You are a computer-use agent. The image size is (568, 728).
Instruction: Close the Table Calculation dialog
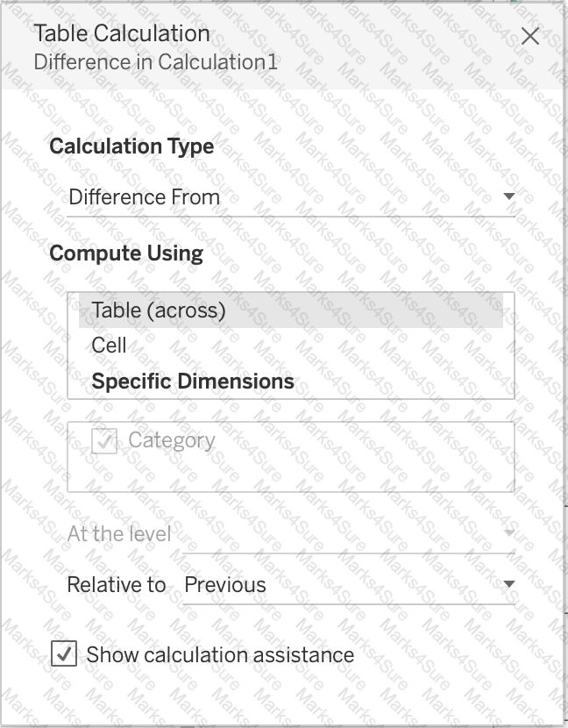click(x=531, y=36)
